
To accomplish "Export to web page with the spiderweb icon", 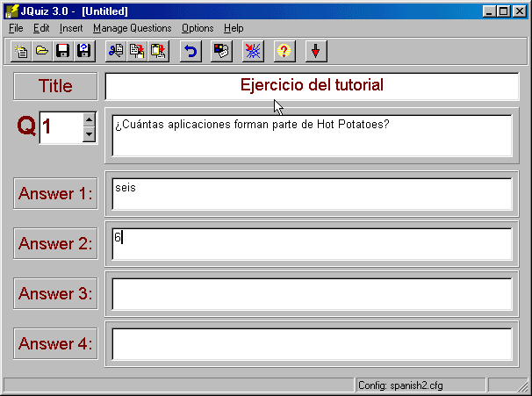I will [253, 51].
